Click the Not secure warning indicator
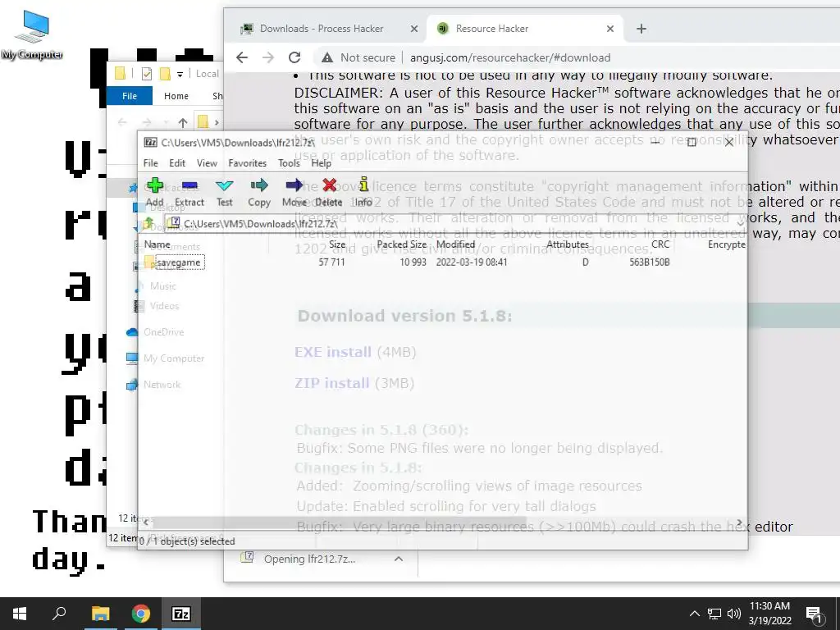 [358, 57]
